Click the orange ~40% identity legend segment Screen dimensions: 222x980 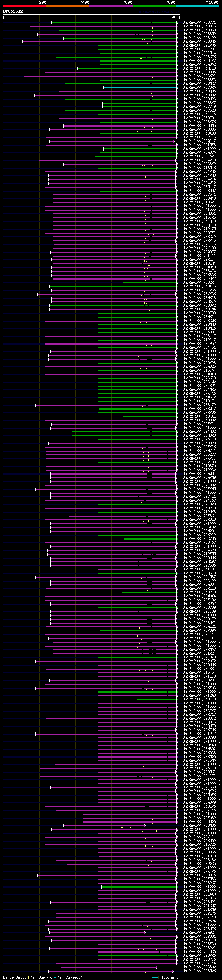point(68,6)
